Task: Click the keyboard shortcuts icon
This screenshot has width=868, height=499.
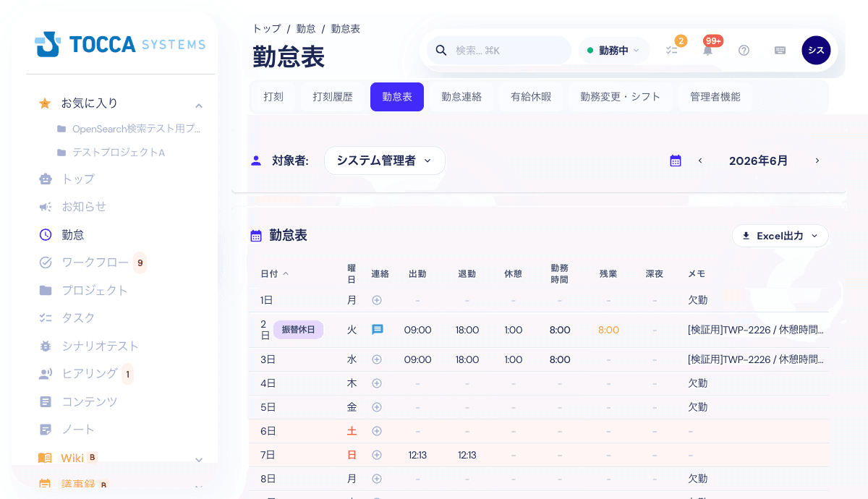Action: point(780,51)
